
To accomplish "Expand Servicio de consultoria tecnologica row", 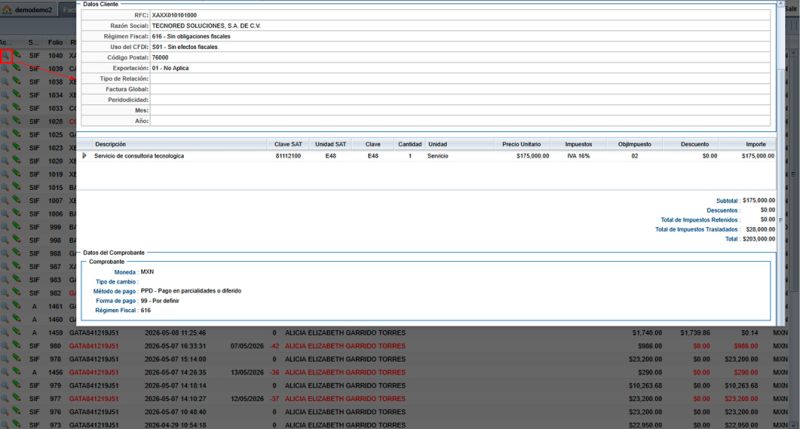I will pos(84,156).
